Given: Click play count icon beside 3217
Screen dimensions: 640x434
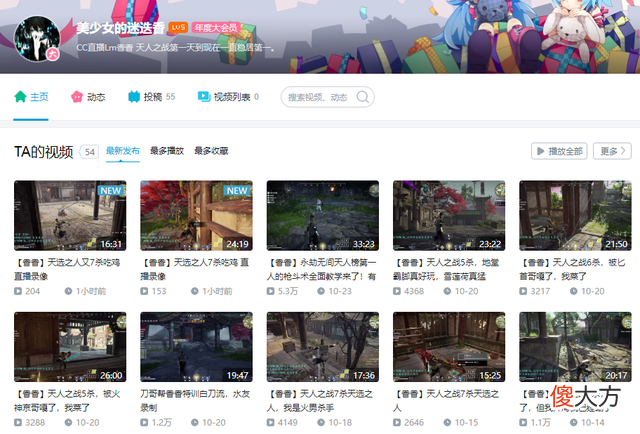Looking at the screenshot, I should pyautogui.click(x=523, y=291).
